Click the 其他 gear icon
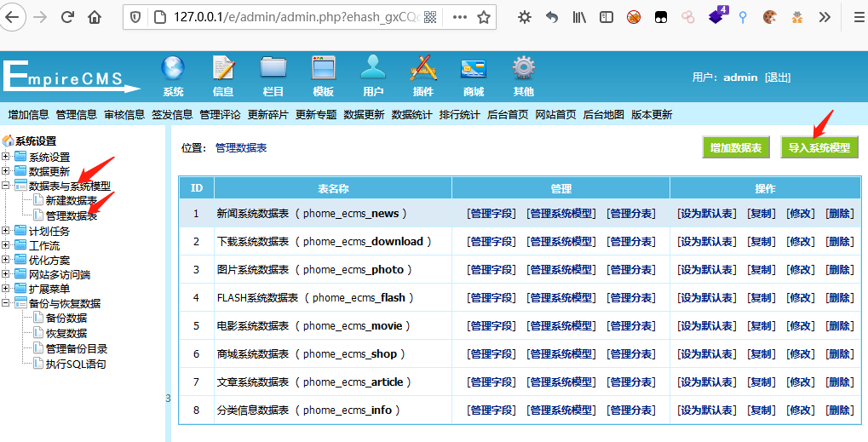This screenshot has width=868, height=442. [x=523, y=69]
